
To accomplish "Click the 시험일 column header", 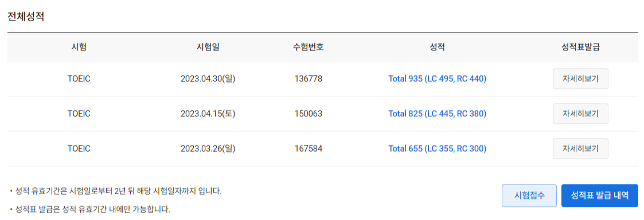I will [x=208, y=47].
